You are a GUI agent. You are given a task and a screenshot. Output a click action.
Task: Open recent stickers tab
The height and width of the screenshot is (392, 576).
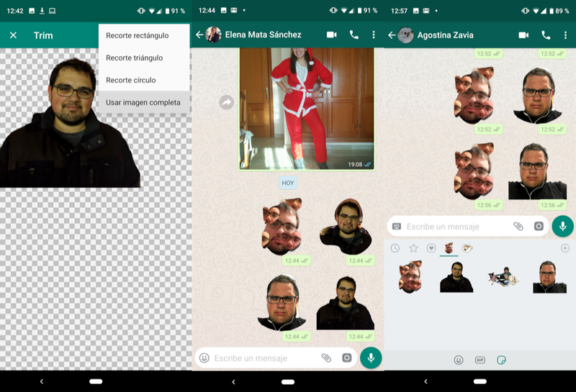pyautogui.click(x=395, y=248)
